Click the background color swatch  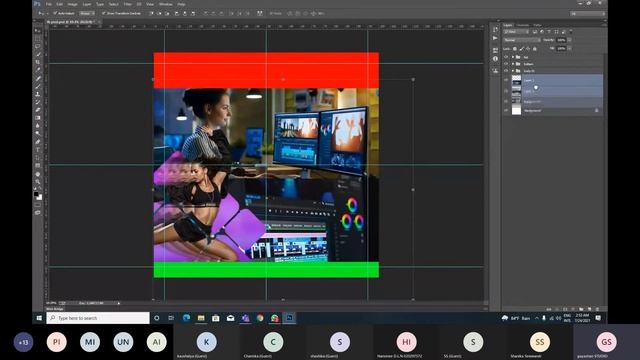click(40, 198)
